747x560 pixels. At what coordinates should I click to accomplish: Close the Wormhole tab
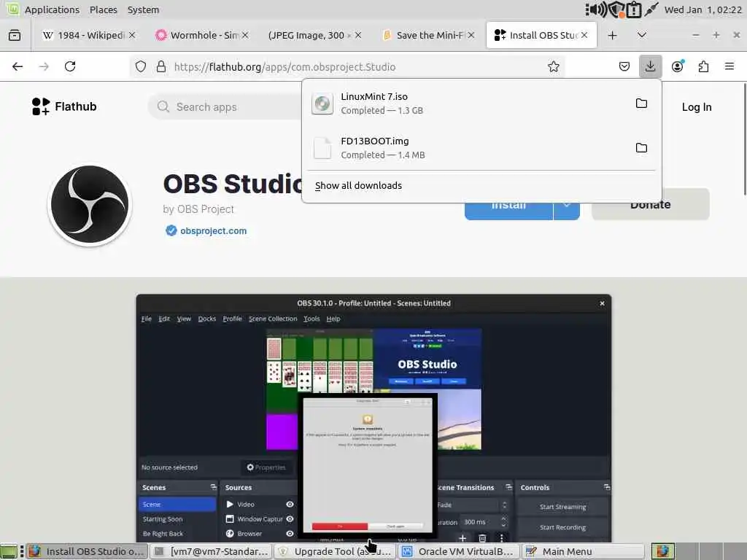[x=245, y=35]
